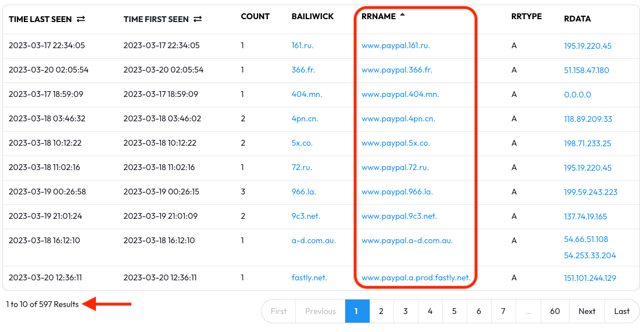644x332 pixels.
Task: Select current page 1 in pagination
Action: point(357,311)
